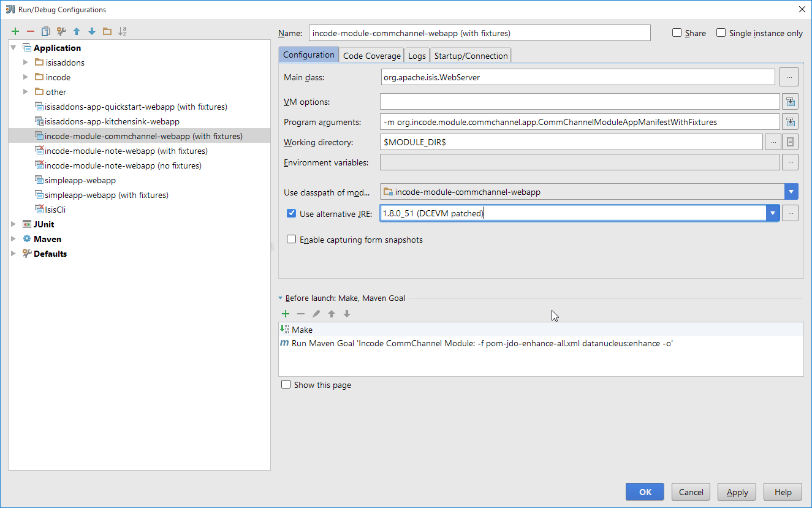The height and width of the screenshot is (508, 812).
Task: Click into the Program arguments field
Action: pyautogui.click(x=579, y=122)
